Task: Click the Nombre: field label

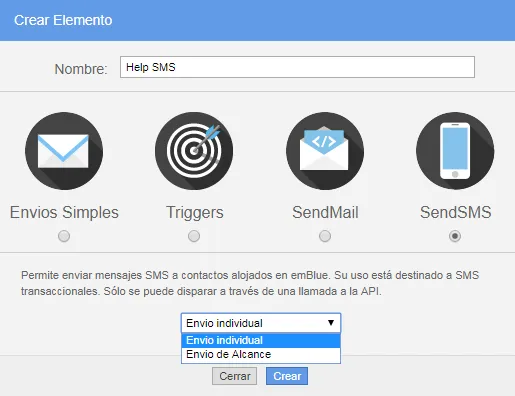Action: [81, 69]
